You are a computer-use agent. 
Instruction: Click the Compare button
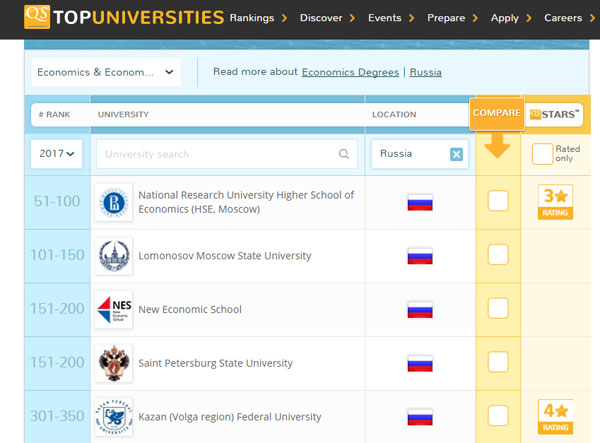tap(497, 113)
